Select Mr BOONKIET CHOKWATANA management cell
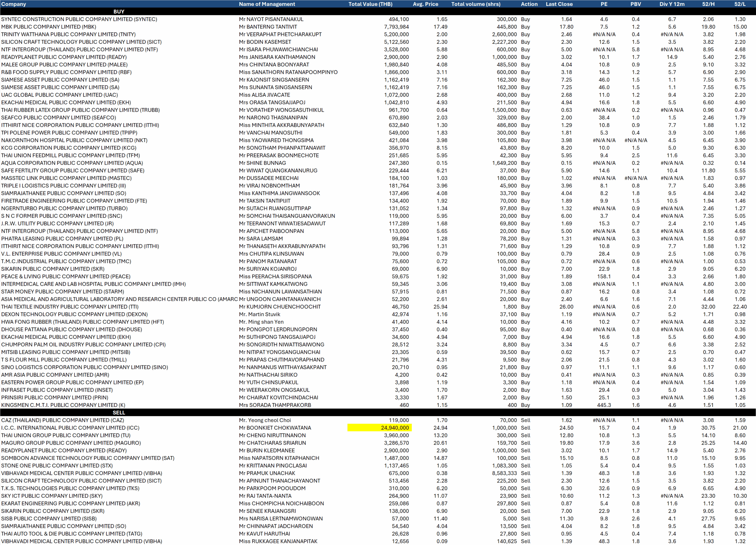 pyautogui.click(x=275, y=428)
